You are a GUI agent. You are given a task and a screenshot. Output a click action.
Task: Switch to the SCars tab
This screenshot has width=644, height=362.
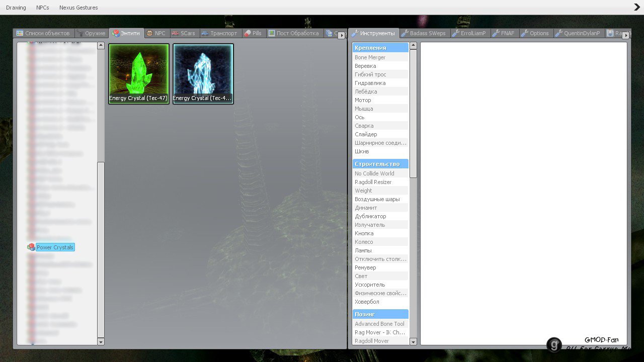184,33
